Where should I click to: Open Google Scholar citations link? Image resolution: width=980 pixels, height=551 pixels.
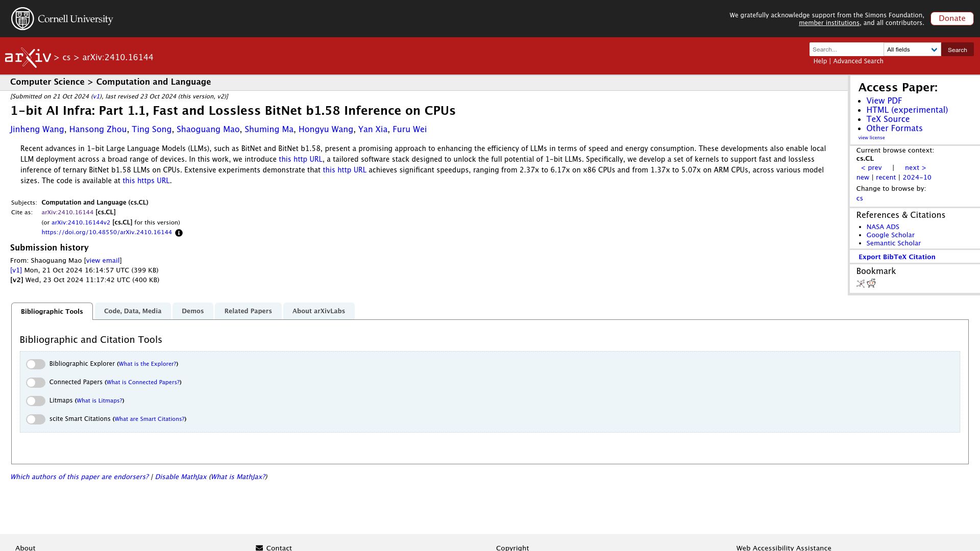click(x=890, y=235)
